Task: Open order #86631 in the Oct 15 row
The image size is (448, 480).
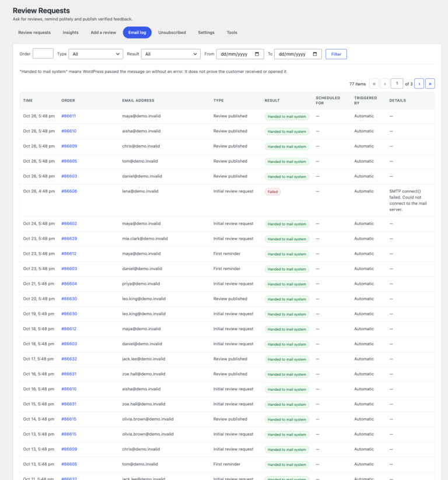Action: click(69, 404)
